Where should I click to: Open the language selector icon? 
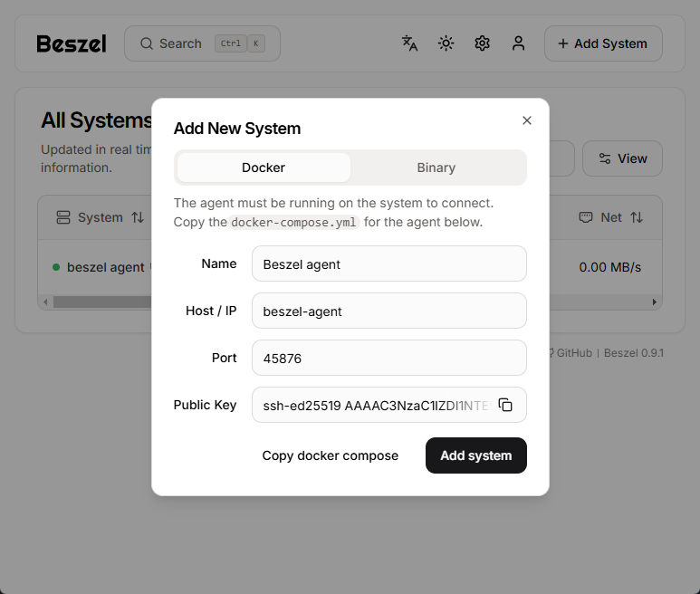coord(409,43)
